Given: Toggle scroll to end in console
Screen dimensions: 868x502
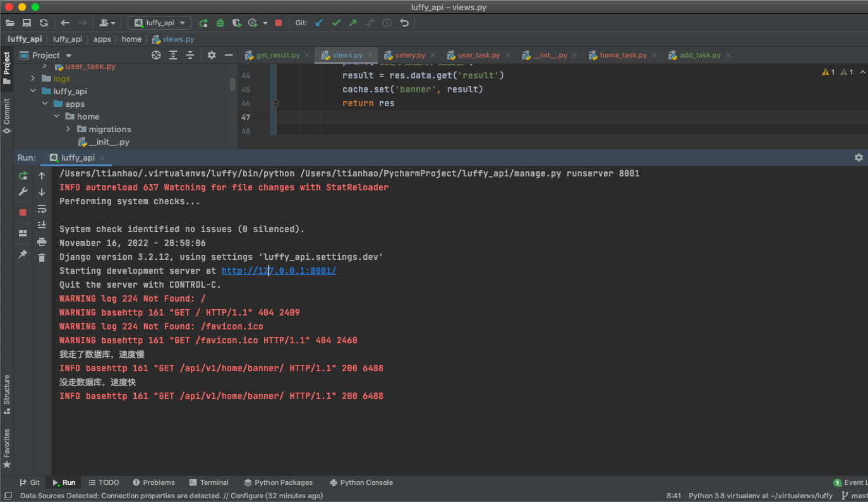Looking at the screenshot, I should coord(42,225).
